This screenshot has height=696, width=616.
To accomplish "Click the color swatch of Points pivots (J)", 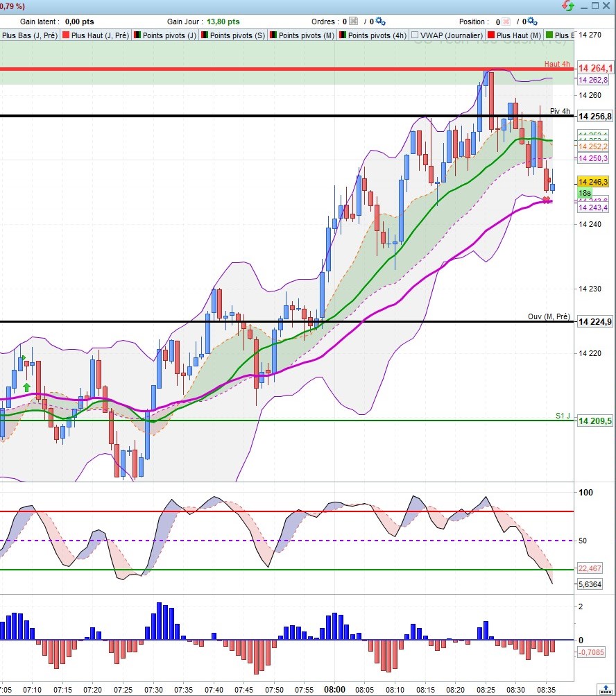I will tap(137, 35).
